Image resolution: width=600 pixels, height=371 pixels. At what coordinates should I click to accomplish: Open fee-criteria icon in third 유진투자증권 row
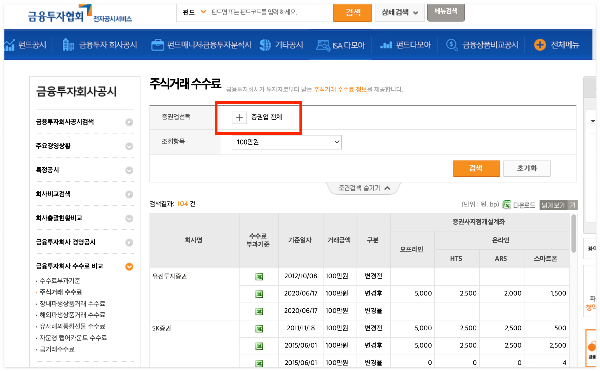[x=259, y=311]
